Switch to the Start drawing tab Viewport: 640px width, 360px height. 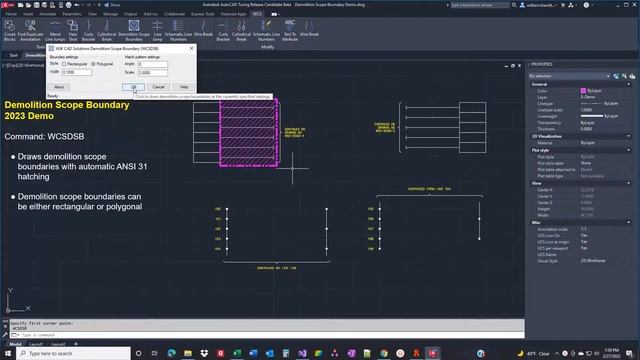(13, 55)
